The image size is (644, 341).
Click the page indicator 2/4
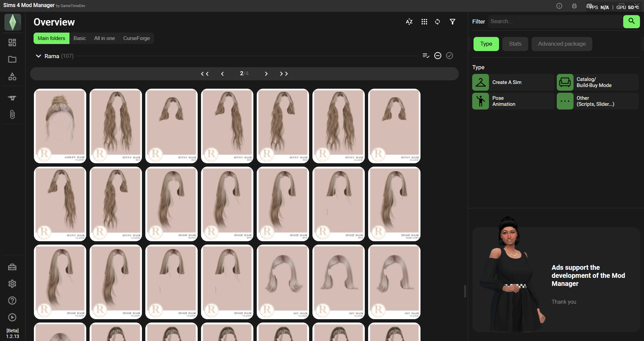coord(244,74)
